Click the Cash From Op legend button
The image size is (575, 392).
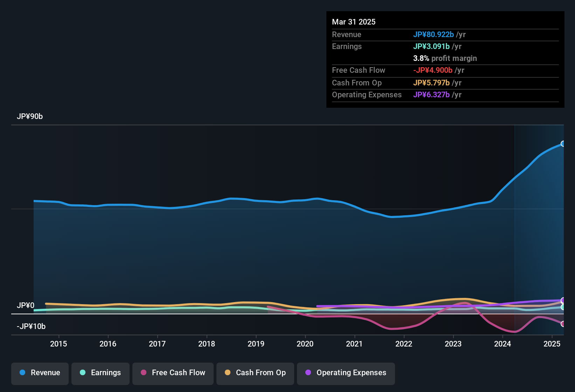(x=255, y=373)
